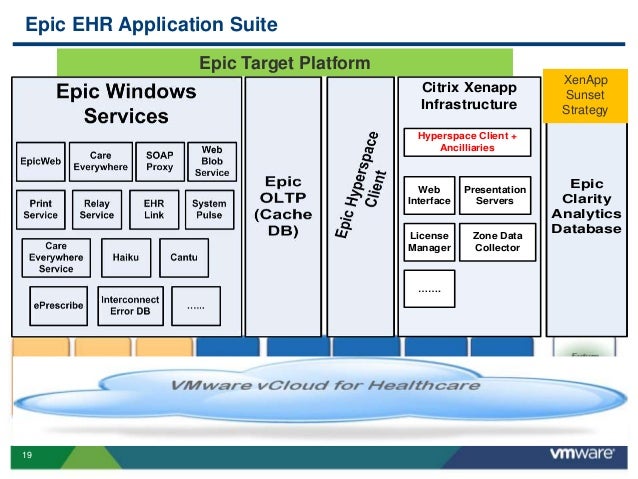Click the VMware vCloud for Healthcare cloud
The height and width of the screenshot is (479, 638).
(x=320, y=392)
